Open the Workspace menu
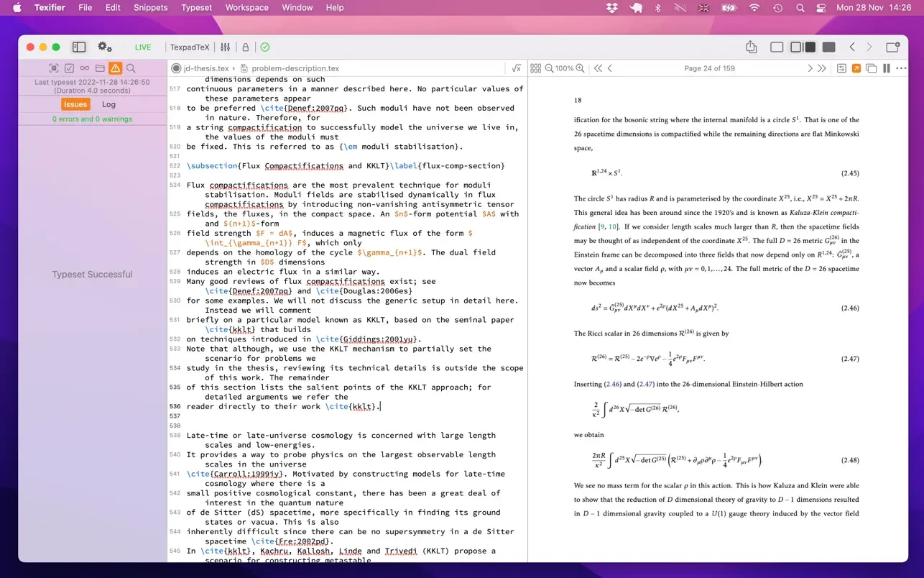The image size is (924, 578). coord(246,7)
